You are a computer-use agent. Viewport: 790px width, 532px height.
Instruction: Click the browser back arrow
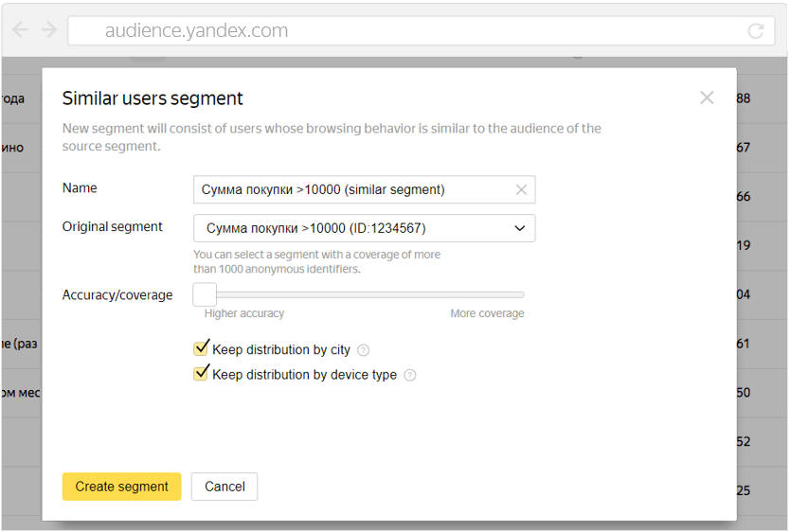(20, 30)
